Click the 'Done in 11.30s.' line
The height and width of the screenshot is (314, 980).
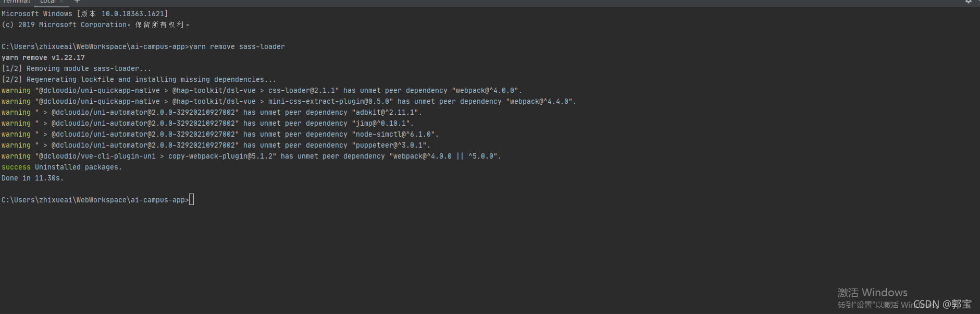pyautogui.click(x=32, y=178)
